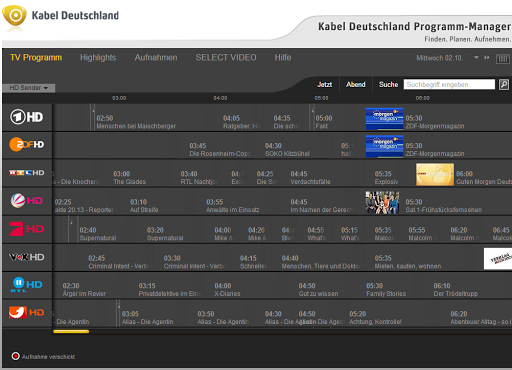512x370 pixels.
Task: Jump to Jetzt in the schedule
Action: pos(324,85)
